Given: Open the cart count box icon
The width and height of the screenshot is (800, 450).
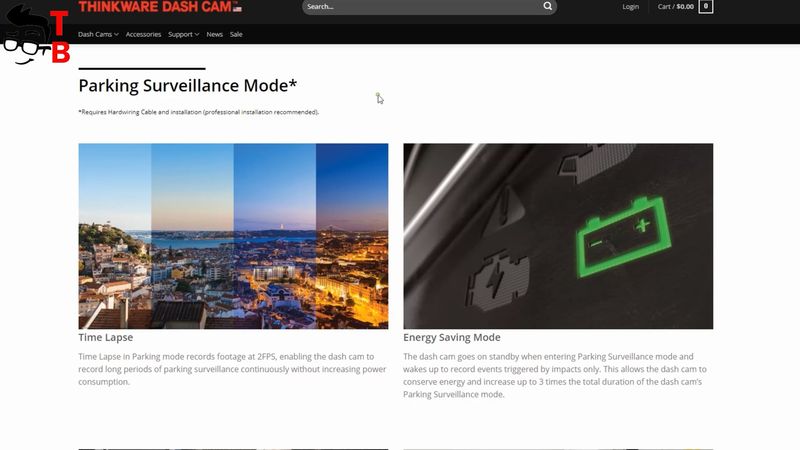Looking at the screenshot, I should click(x=706, y=7).
